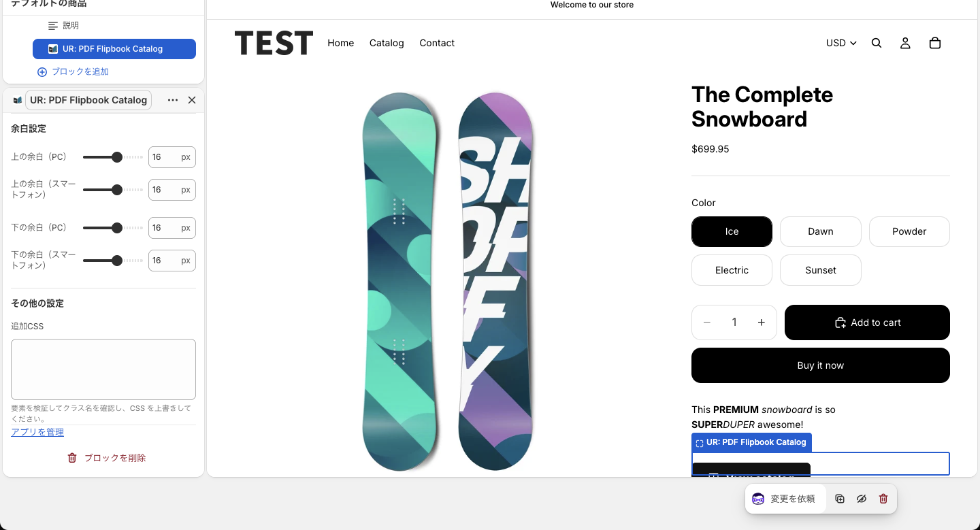Image resolution: width=980 pixels, height=530 pixels.
Task: Select UR: PDF Flipbook Catalog tree item
Action: click(114, 49)
